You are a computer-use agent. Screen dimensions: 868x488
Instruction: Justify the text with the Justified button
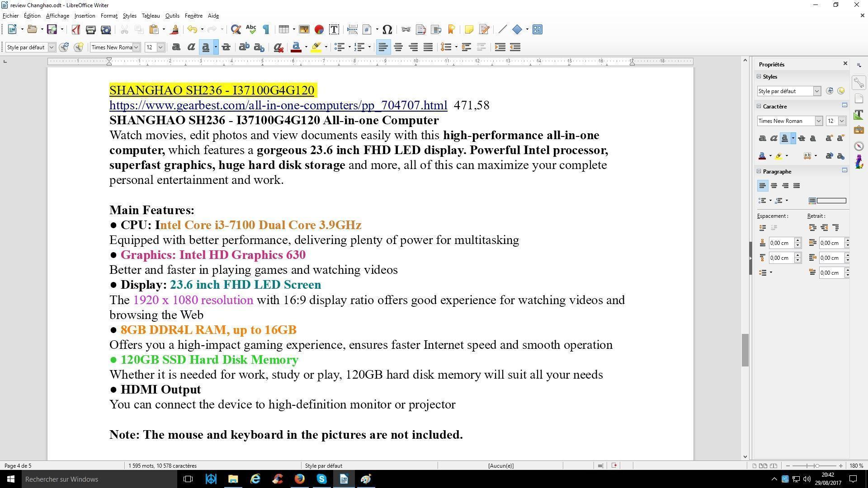point(428,47)
